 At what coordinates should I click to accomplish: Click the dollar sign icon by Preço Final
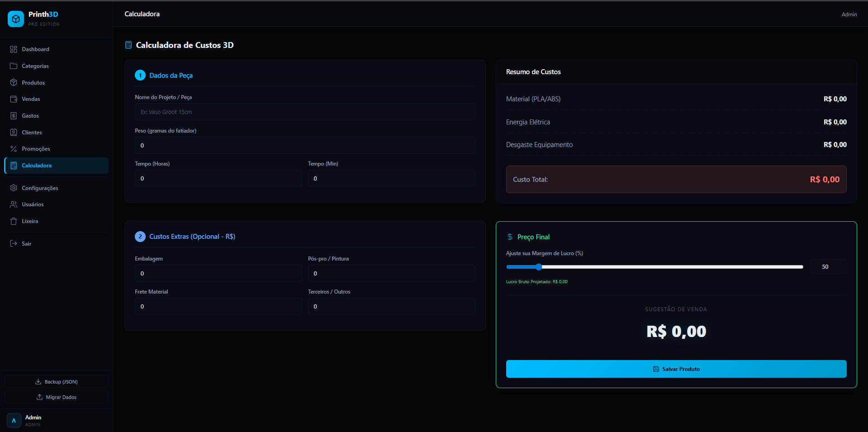tap(510, 237)
